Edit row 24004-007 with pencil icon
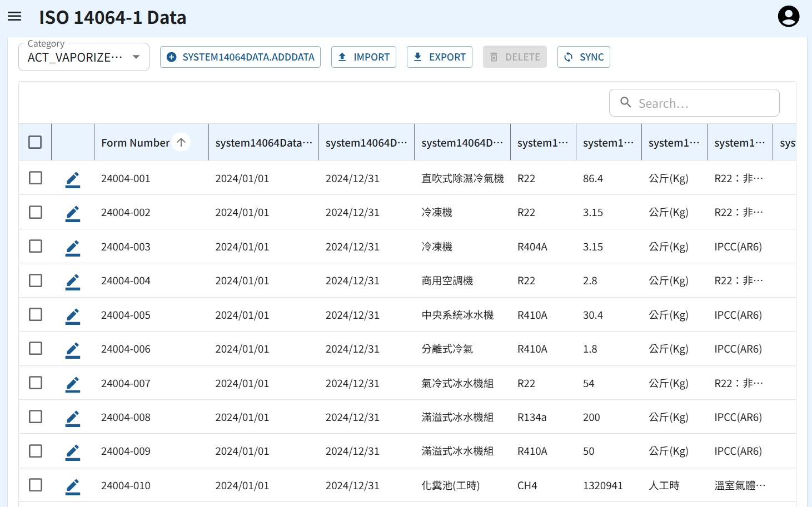This screenshot has height=507, width=812. pos(73,384)
